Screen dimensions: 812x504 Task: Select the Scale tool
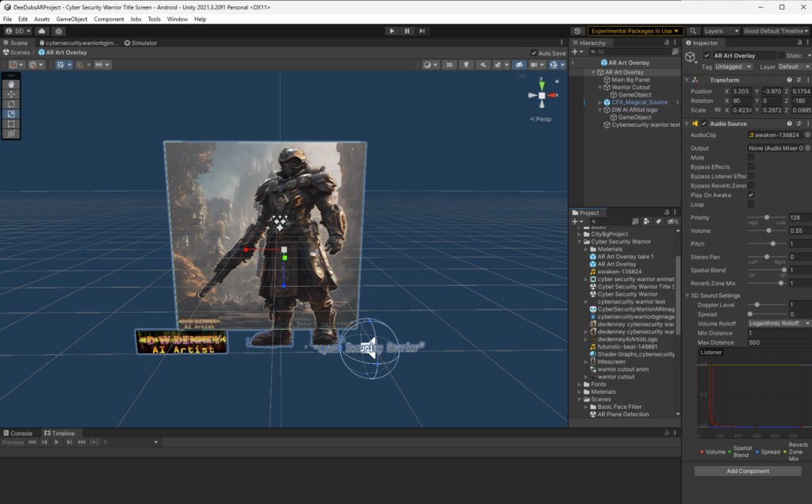(x=11, y=114)
